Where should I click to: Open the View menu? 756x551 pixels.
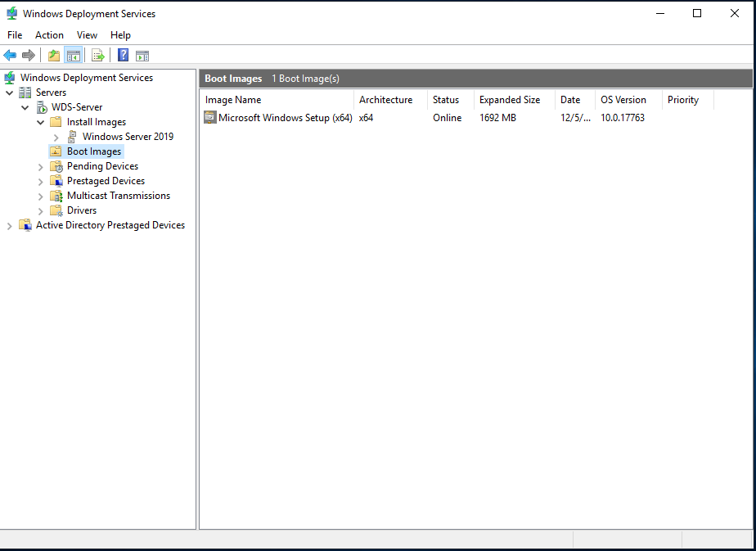87,35
